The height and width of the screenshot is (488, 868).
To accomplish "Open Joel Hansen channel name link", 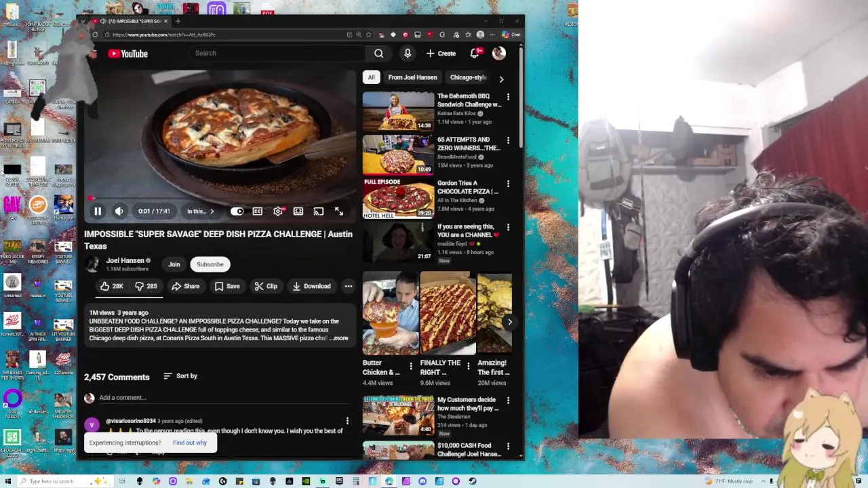I will [125, 260].
